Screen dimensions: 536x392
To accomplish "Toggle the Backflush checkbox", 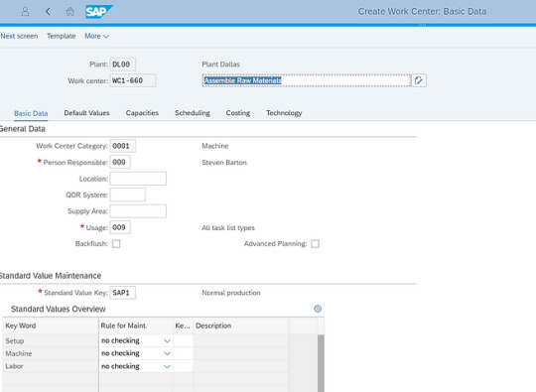I will pos(116,244).
